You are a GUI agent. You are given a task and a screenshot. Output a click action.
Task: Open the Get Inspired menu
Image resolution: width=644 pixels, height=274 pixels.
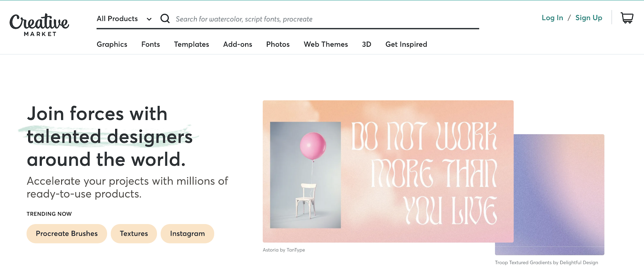(x=406, y=44)
